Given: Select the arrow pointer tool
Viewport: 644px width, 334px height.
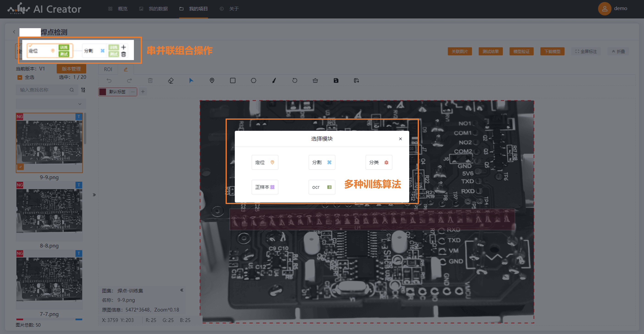Looking at the screenshot, I should (191, 80).
